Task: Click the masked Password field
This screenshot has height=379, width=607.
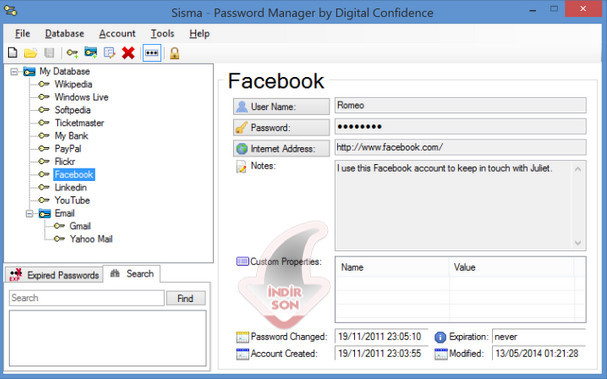Action: 460,126
